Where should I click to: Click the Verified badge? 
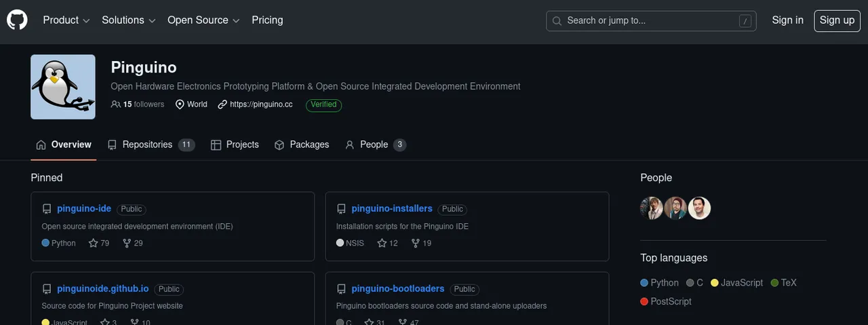[323, 104]
